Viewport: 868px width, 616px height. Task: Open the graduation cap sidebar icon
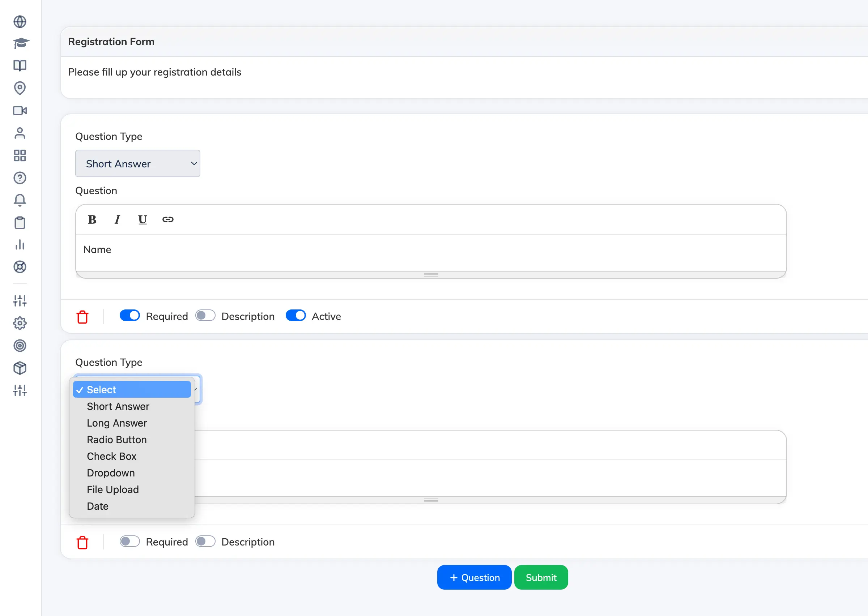pyautogui.click(x=21, y=44)
